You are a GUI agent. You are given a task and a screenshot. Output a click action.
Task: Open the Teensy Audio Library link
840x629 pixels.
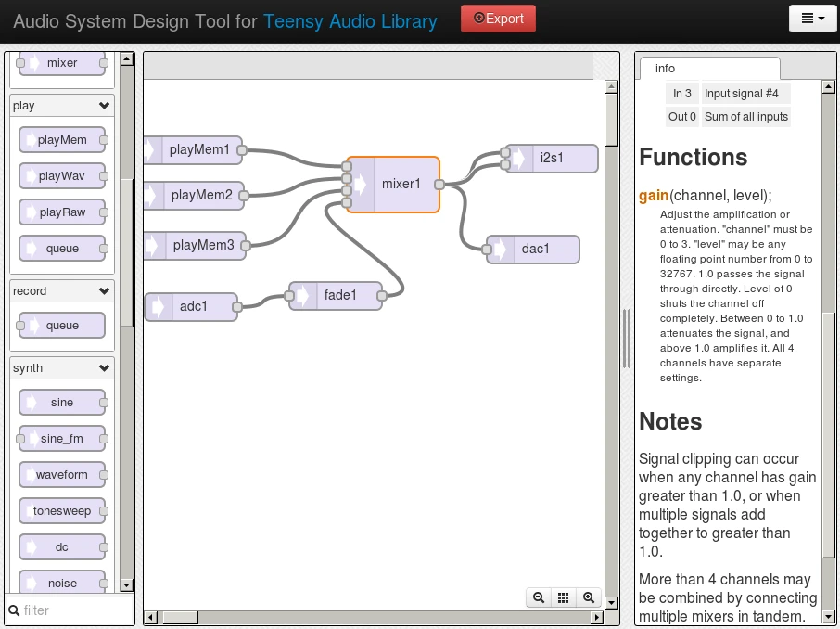pos(350,20)
